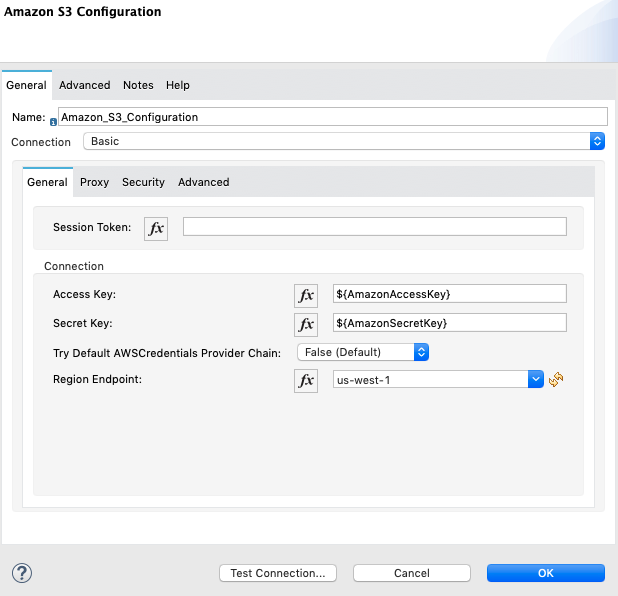Expand the Region Endpoint us-west-1 combo box
Screen dimensions: 618x596
(536, 379)
